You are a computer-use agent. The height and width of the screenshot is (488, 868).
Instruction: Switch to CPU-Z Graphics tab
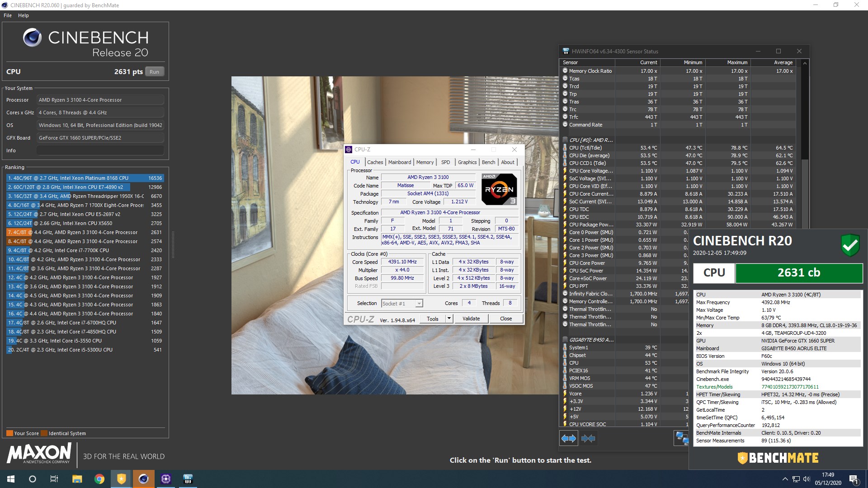tap(467, 162)
